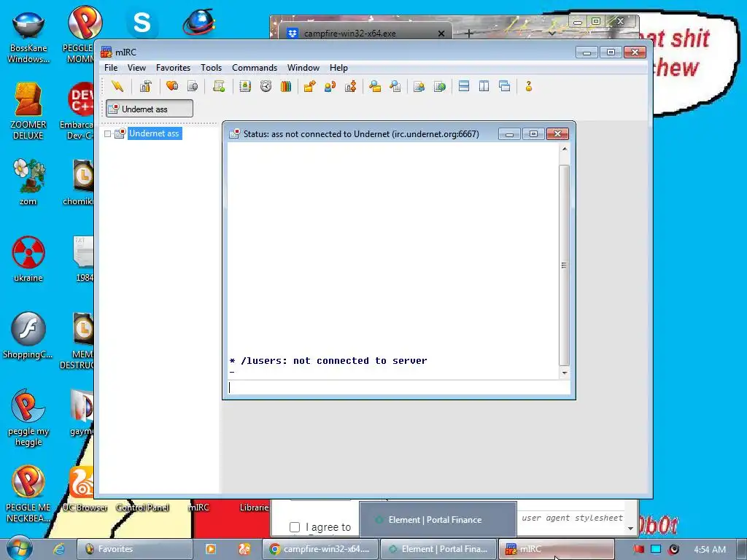Open the ShoppingC Flash desktop icon
Screen dimensions: 747x560
pos(28,335)
